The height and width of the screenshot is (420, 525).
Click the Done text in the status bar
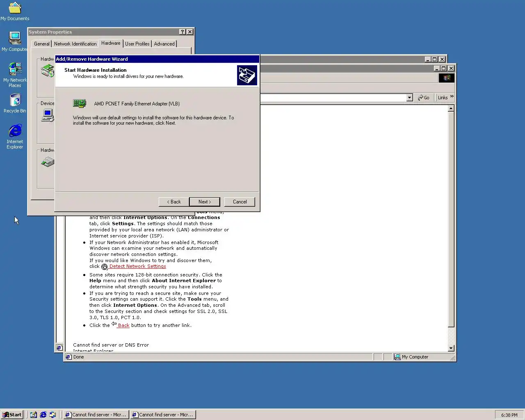pos(78,357)
